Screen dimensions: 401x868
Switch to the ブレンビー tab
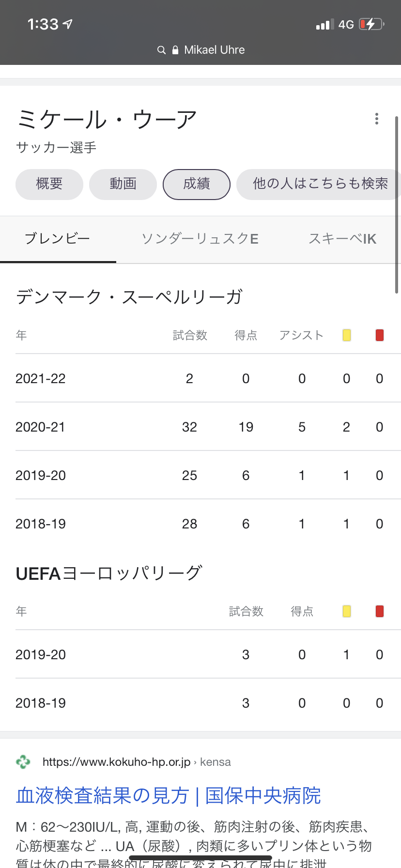[x=58, y=239]
